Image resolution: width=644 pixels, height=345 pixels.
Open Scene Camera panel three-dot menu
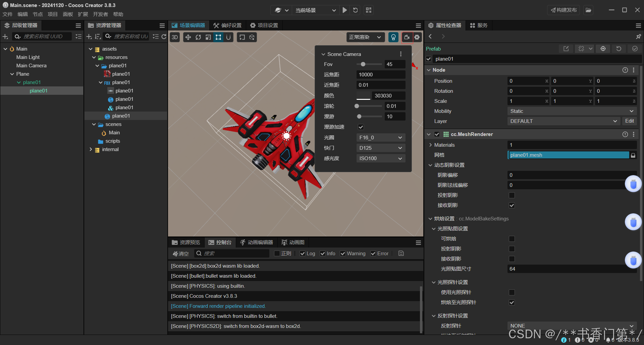point(401,54)
